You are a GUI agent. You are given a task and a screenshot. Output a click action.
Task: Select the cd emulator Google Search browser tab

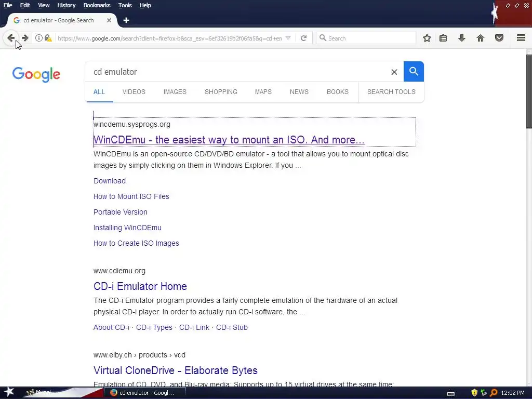tap(62, 20)
